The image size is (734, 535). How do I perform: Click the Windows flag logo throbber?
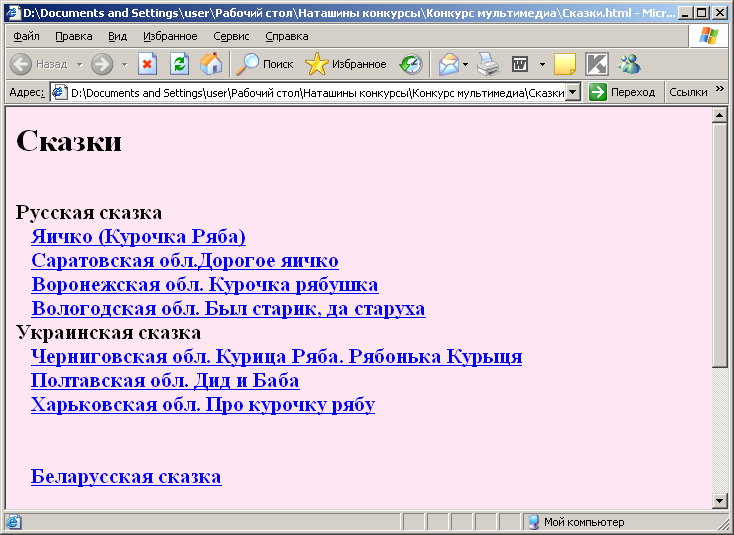pyautogui.click(x=708, y=36)
